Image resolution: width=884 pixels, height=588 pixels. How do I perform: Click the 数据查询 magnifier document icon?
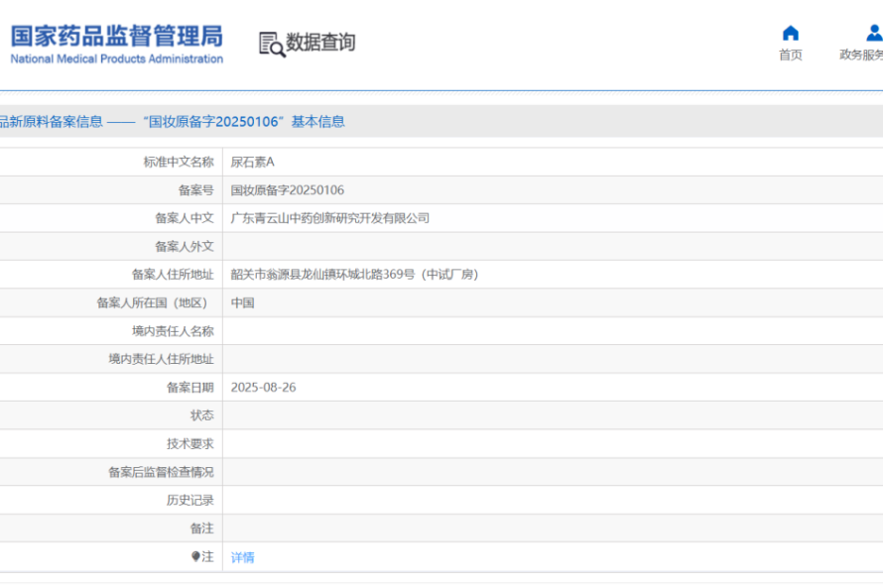(272, 44)
